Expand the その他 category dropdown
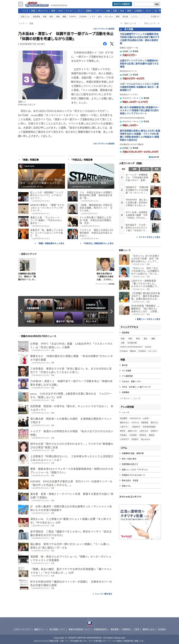Image resolution: width=179 pixels, height=644 pixels. (x=154, y=16)
